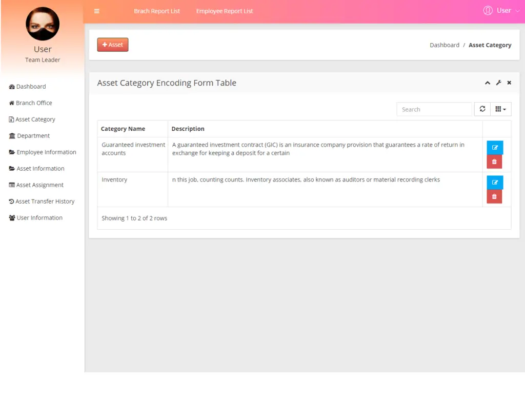Viewport: 525px width, 420px height.
Task: Open the hamburger menu in the navbar
Action: click(x=97, y=10)
